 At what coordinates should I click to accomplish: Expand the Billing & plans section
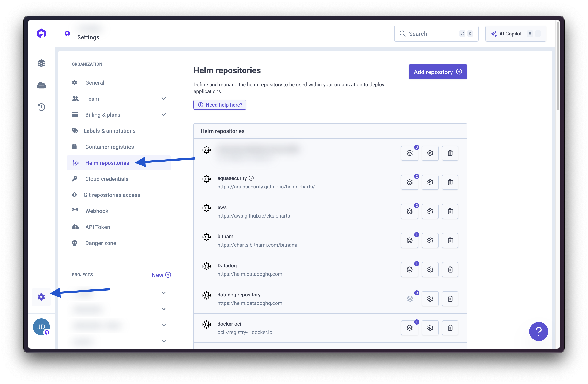point(163,115)
